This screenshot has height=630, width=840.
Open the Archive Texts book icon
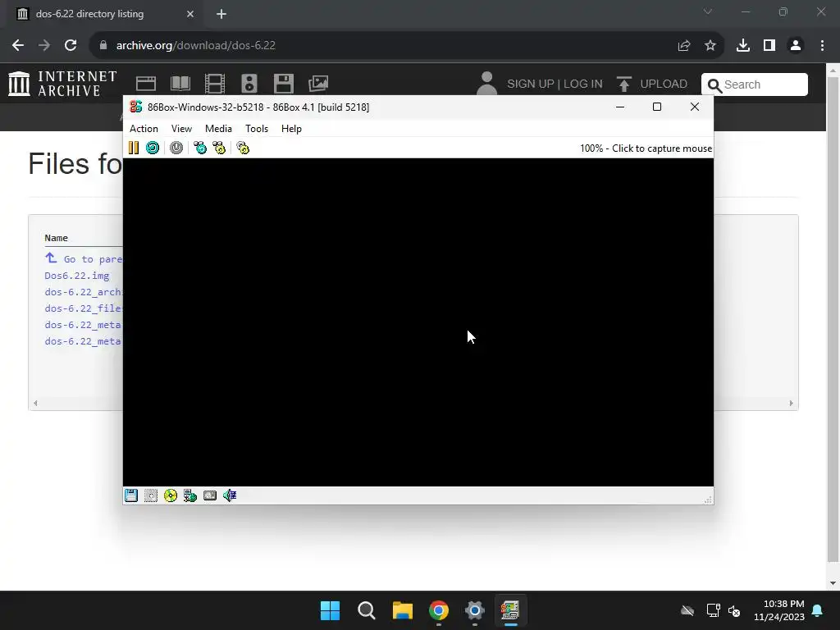pos(180,84)
